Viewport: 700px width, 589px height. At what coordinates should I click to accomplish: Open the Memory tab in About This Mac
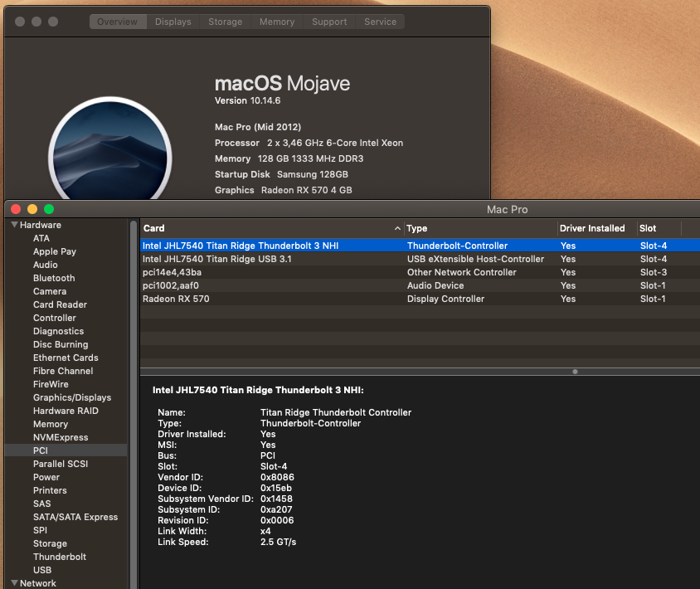277,22
